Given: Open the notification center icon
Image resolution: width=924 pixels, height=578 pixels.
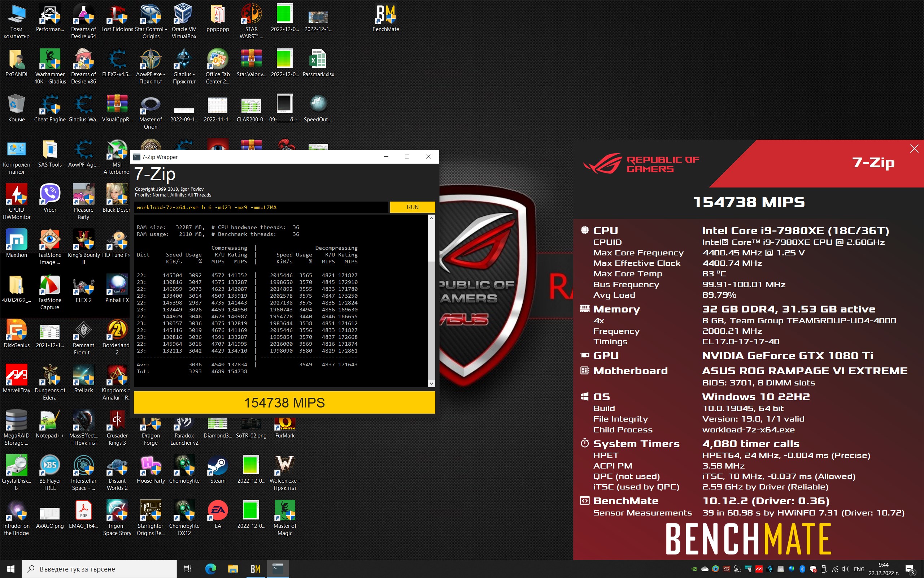Looking at the screenshot, I should tap(910, 569).
